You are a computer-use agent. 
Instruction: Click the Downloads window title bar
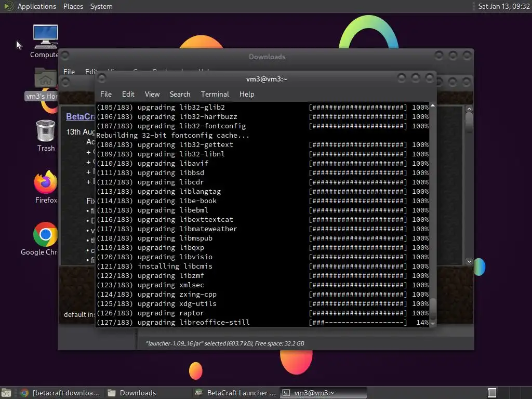tap(267, 57)
